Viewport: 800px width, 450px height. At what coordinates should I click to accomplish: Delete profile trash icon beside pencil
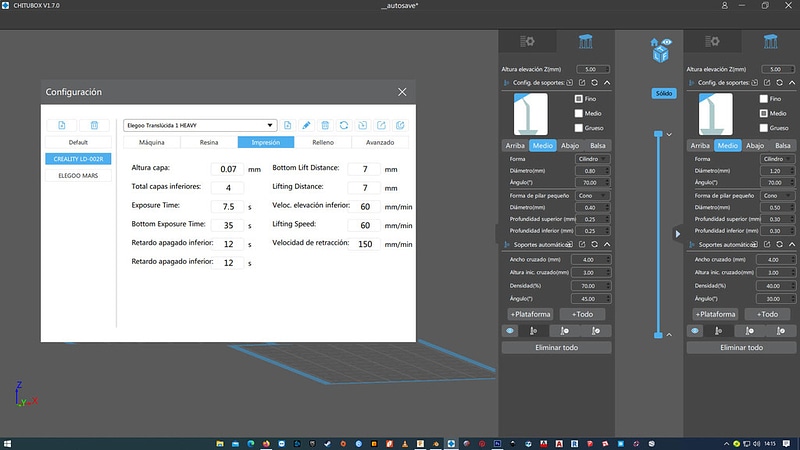pos(325,125)
